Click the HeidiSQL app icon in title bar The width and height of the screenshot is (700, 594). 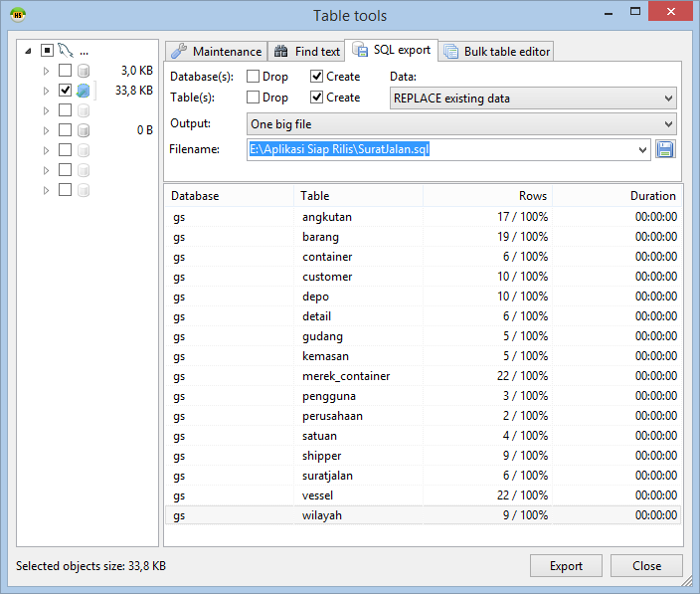click(x=18, y=15)
